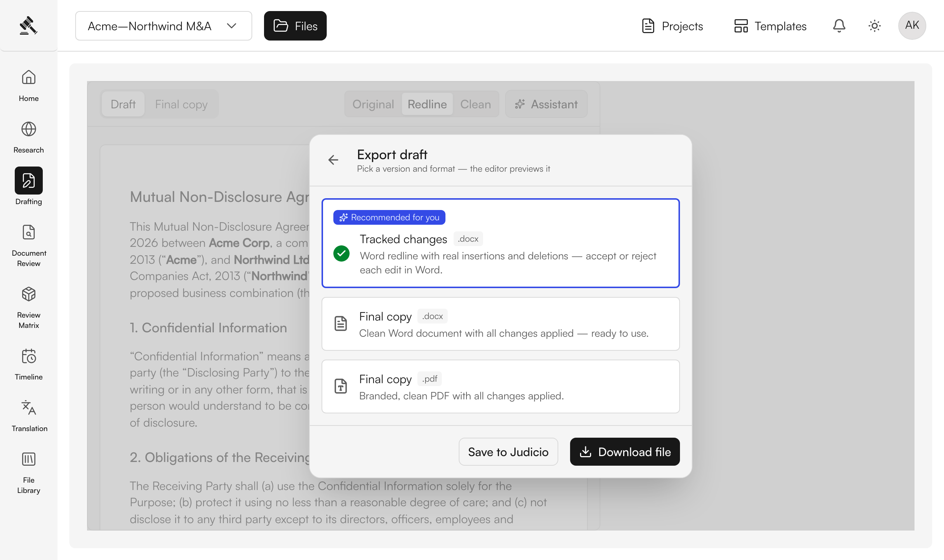
Task: Open the Research globe icon in sidebar
Action: click(29, 129)
